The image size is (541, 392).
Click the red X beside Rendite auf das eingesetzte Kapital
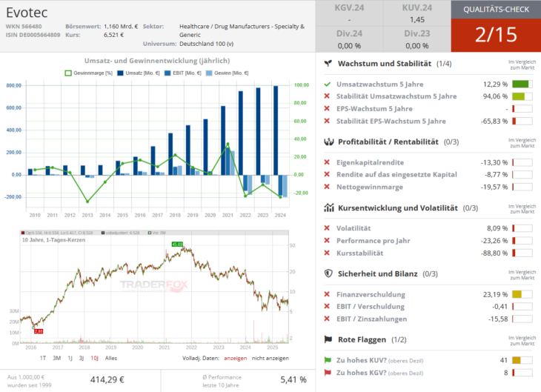327,174
